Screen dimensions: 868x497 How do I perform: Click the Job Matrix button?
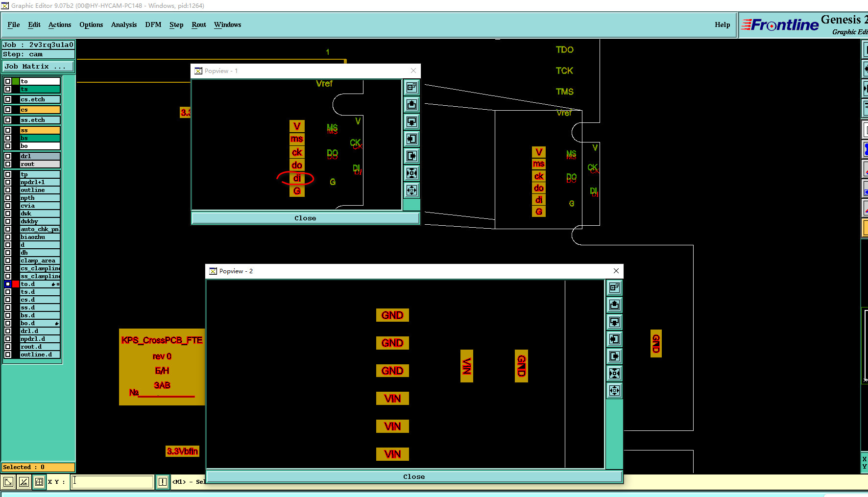39,67
